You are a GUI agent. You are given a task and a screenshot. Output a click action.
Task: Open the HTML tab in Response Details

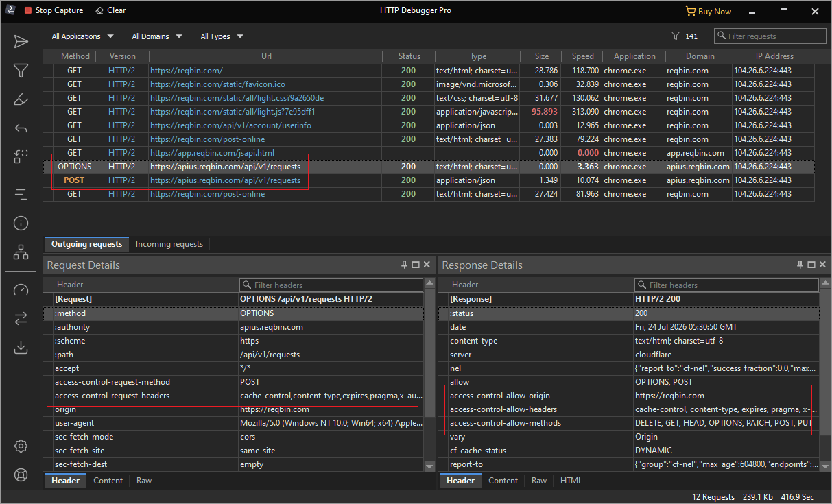[571, 481]
